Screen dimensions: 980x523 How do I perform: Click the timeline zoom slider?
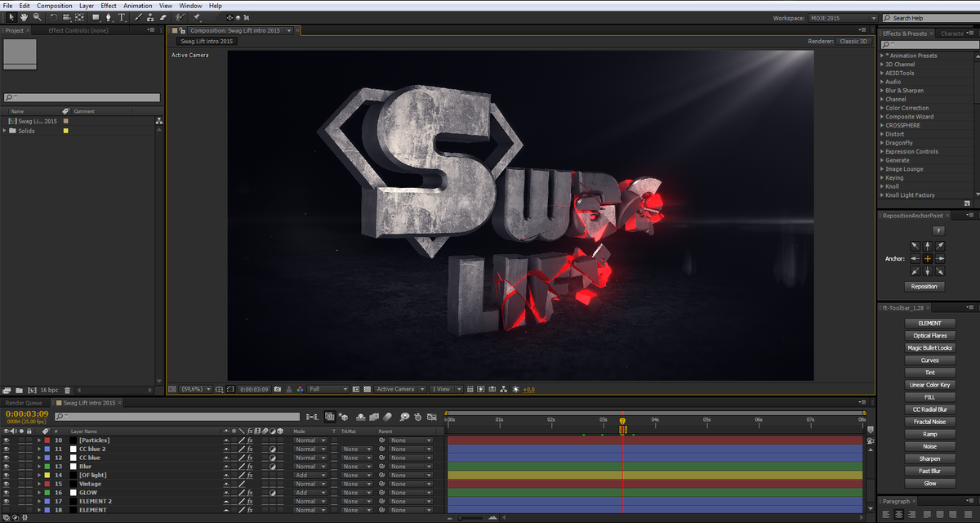[470, 517]
